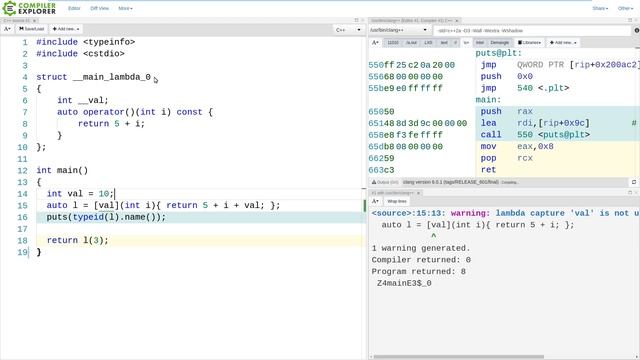Open Add new dropdown in compiler pane
Image resolution: width=640 pixels, height=360 pixels.
click(x=563, y=42)
